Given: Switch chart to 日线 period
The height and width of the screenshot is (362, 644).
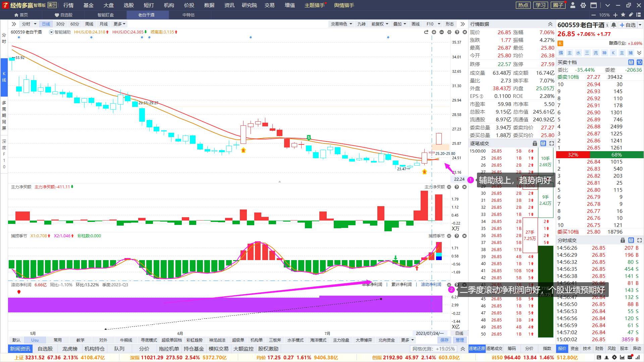Looking at the screenshot, I should 46,24.
